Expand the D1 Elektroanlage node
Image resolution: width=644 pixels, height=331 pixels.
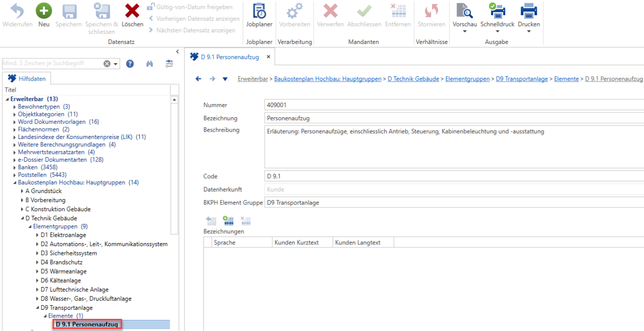pyautogui.click(x=38, y=235)
